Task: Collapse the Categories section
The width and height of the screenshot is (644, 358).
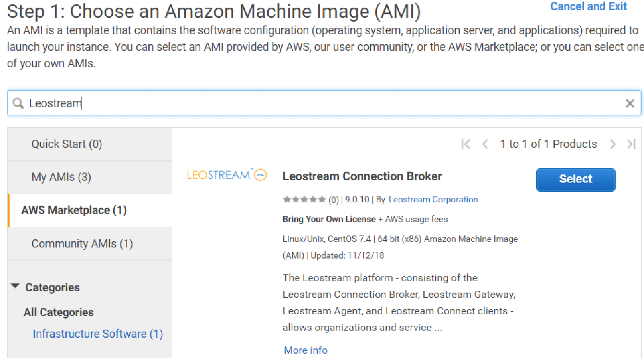Action: pyautogui.click(x=15, y=286)
